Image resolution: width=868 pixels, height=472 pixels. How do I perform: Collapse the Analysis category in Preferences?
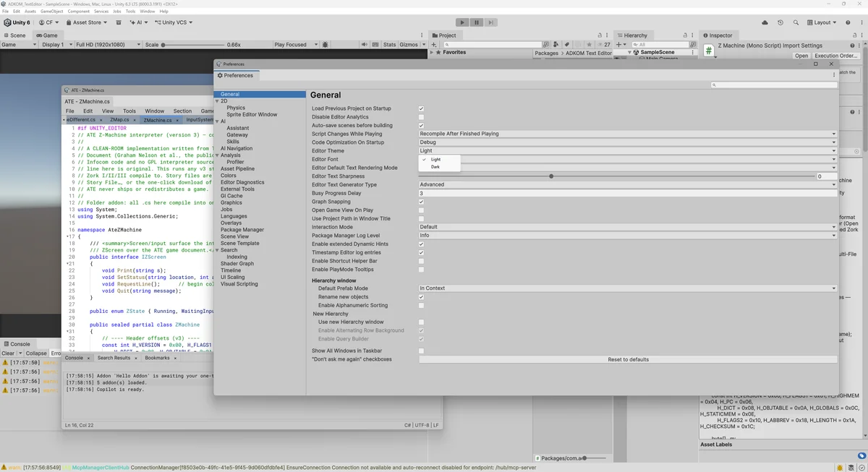click(x=217, y=155)
